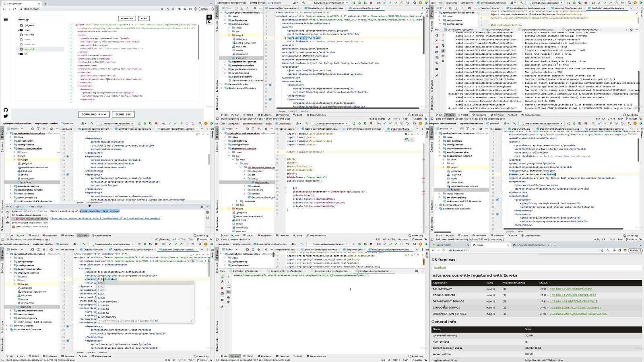644x362 pixels.
Task: Select HELP.md in the demo.zip file list
Action: (29, 35)
